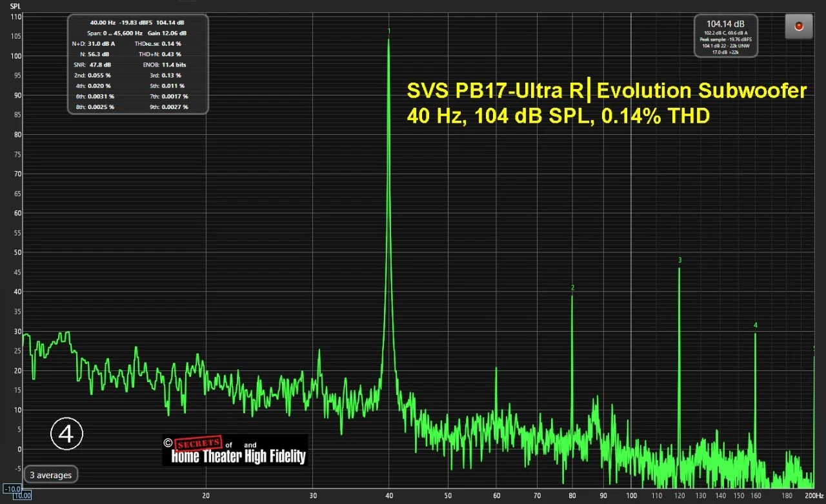Click harmonic marker 1 at 40 Hz peak

pyautogui.click(x=388, y=31)
